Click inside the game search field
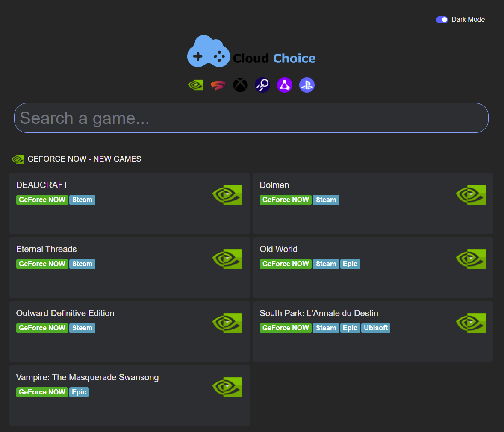 251,118
